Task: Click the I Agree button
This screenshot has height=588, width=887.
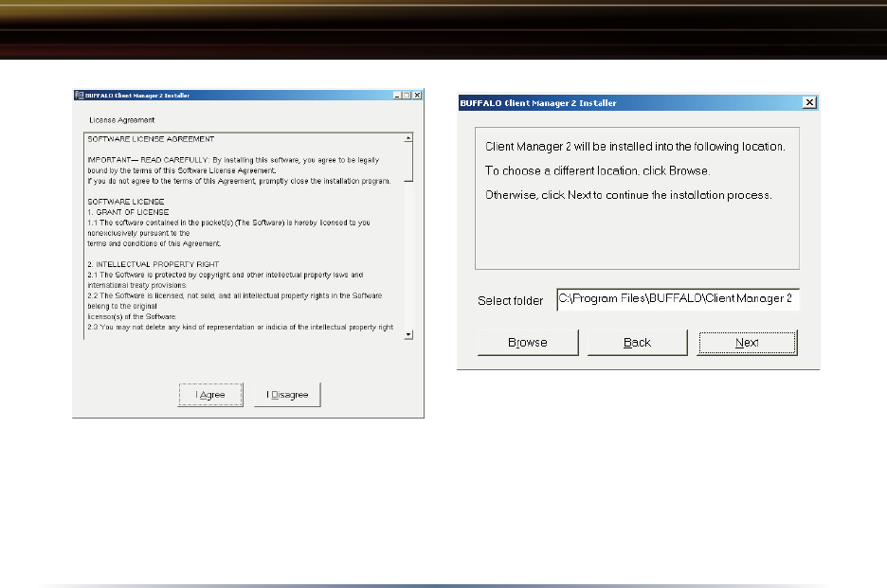Action: point(210,395)
